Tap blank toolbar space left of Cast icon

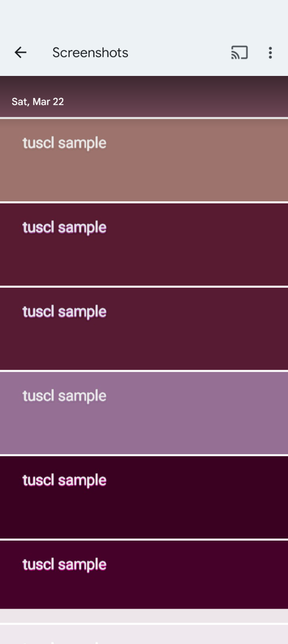point(179,52)
